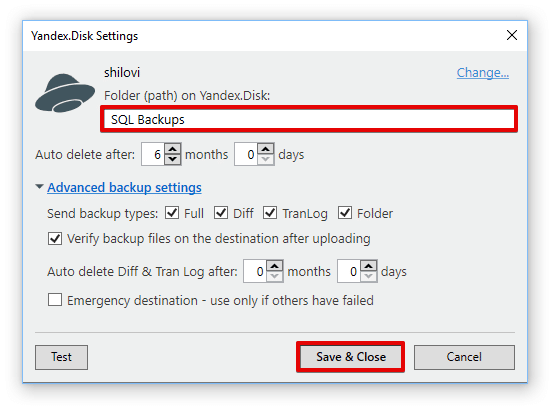Collapse the Advanced backup settings triangle

coord(39,187)
